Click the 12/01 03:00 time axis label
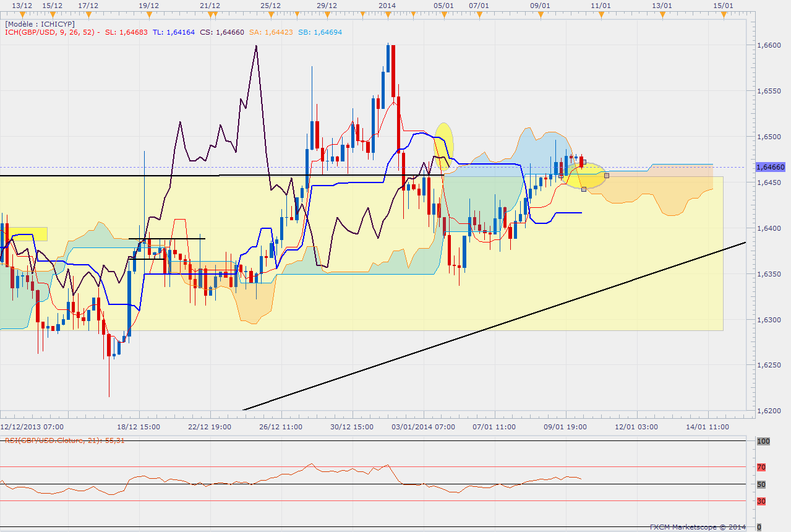The image size is (791, 532). click(x=636, y=427)
